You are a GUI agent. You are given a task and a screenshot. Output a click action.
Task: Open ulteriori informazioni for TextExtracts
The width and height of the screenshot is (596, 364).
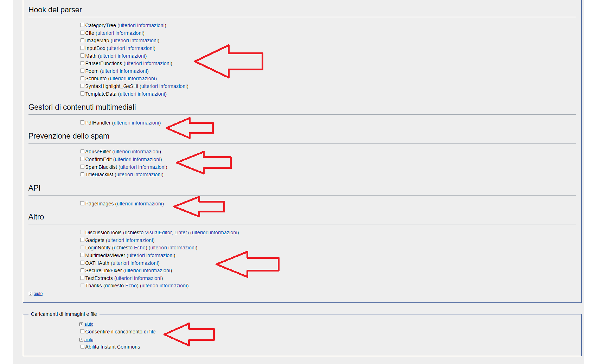[x=139, y=278]
